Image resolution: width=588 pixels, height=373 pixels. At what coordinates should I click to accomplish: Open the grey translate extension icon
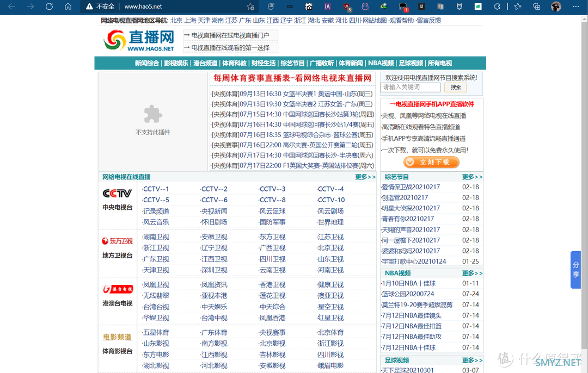(x=440, y=7)
